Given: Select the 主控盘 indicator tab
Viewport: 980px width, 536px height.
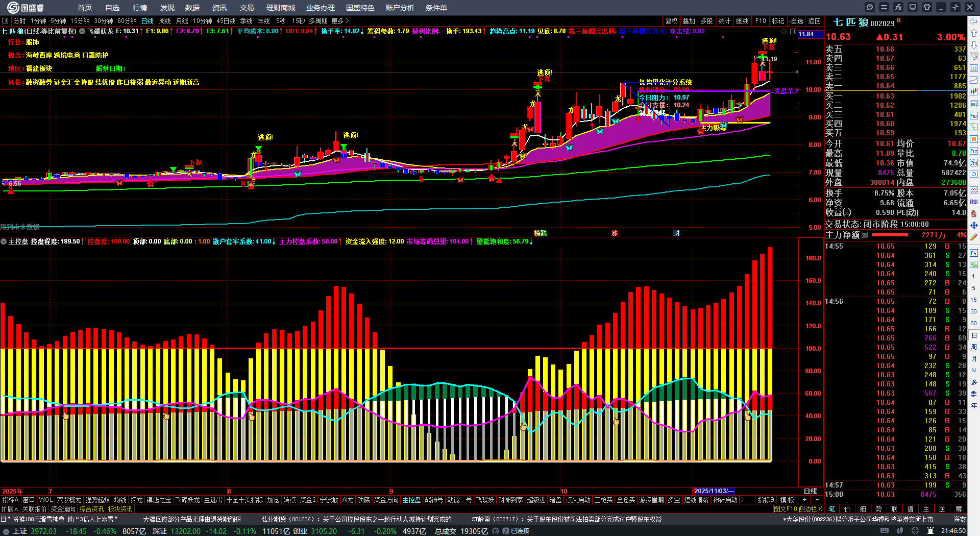Looking at the screenshot, I should tap(411, 500).
